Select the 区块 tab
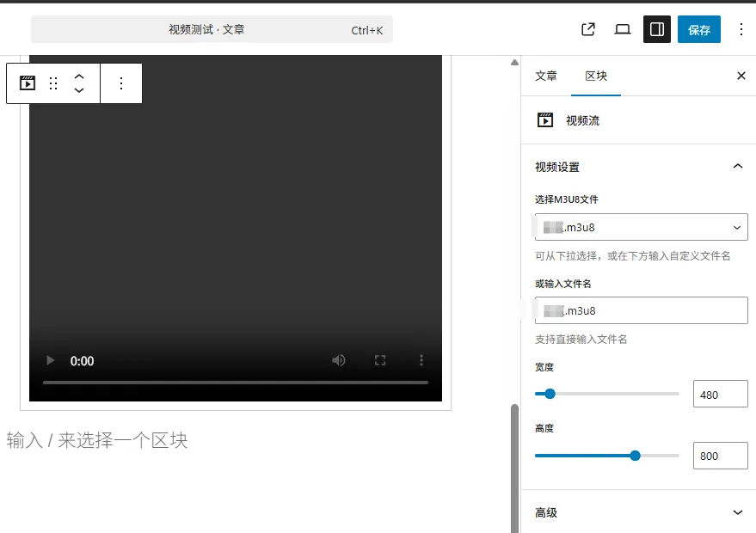Screen dimensions: 756x533 pyautogui.click(x=596, y=76)
